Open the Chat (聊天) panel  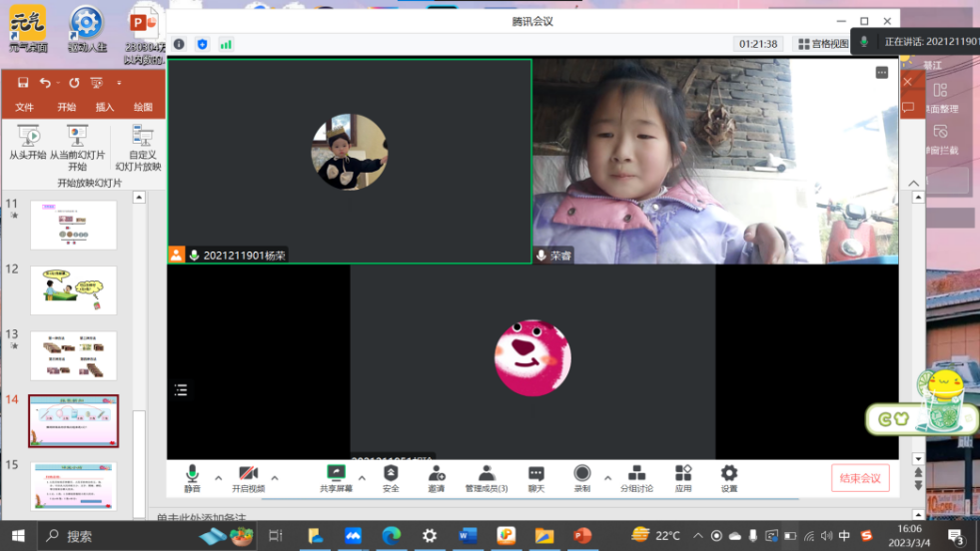pos(536,477)
